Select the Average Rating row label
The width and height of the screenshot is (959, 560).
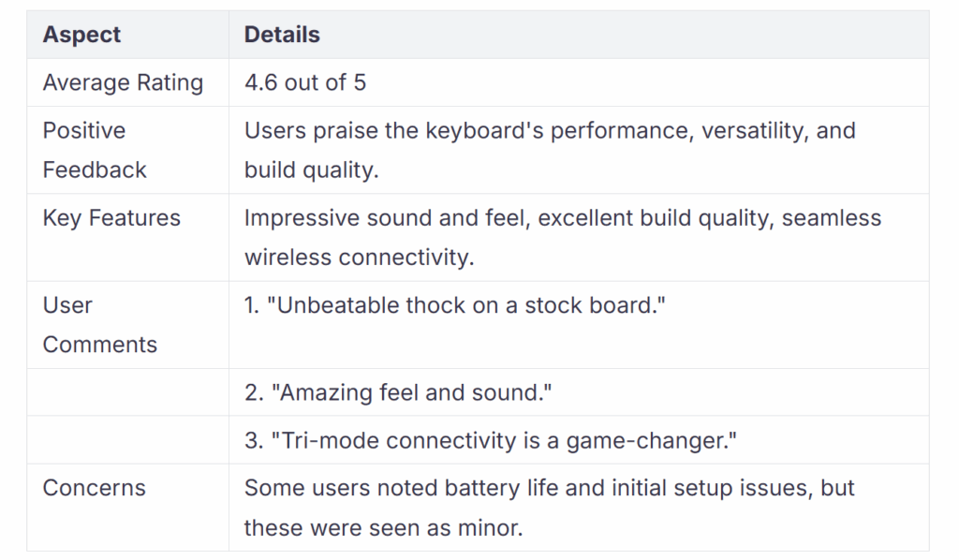[123, 82]
